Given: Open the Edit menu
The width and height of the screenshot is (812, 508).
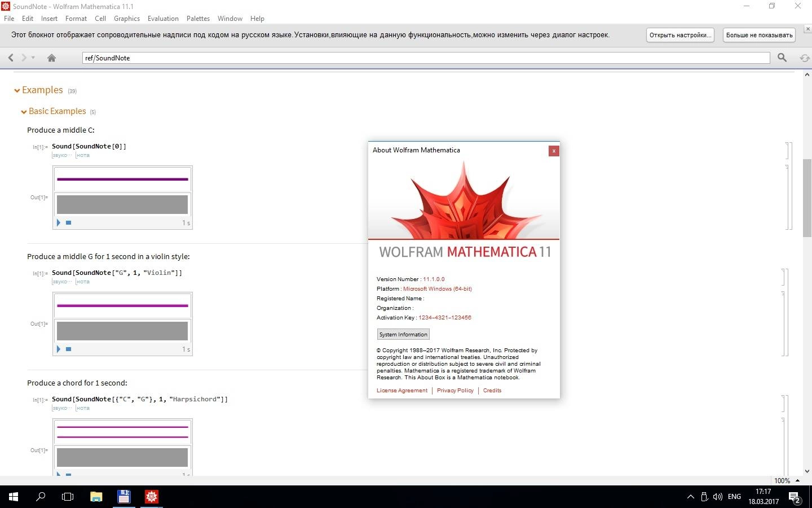Looking at the screenshot, I should [x=28, y=19].
